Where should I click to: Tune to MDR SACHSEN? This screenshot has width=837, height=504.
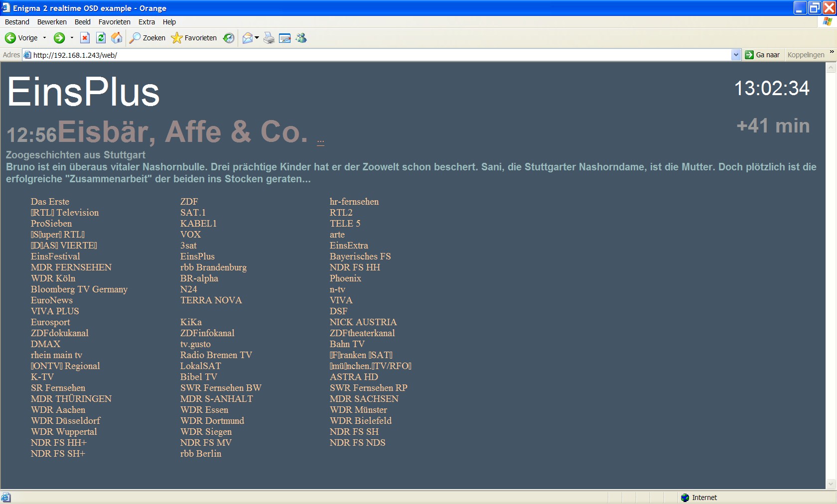pos(364,399)
